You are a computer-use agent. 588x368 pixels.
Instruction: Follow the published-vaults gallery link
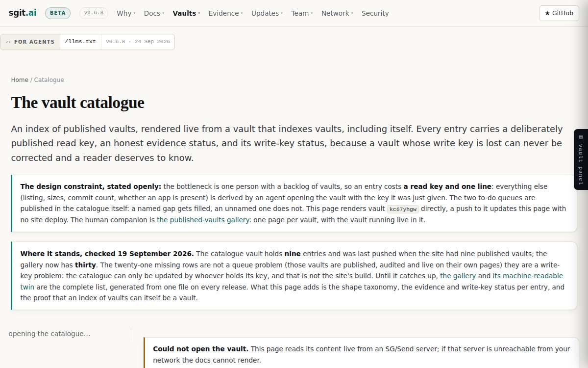point(203,220)
